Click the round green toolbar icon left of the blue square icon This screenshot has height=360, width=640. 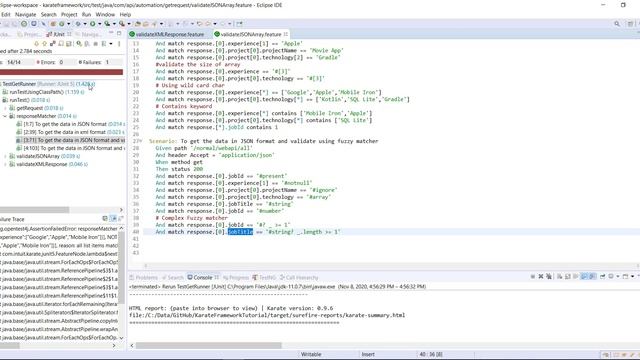(x=24, y=24)
